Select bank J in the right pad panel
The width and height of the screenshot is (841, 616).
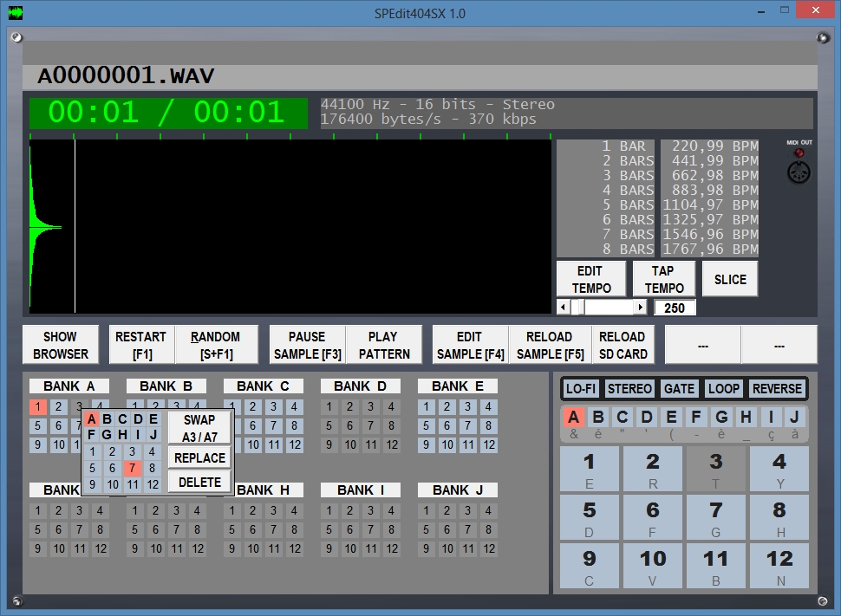pos(795,417)
